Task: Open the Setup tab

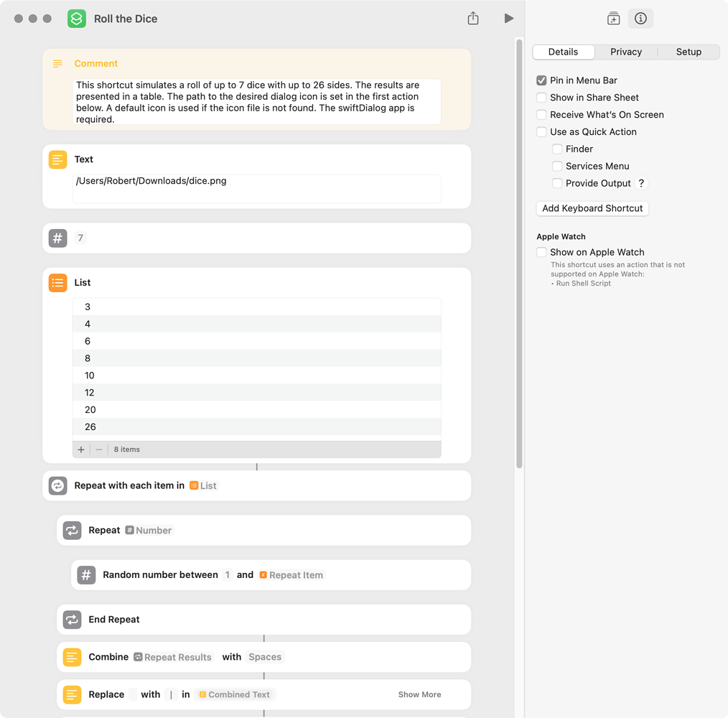Action: coord(688,52)
